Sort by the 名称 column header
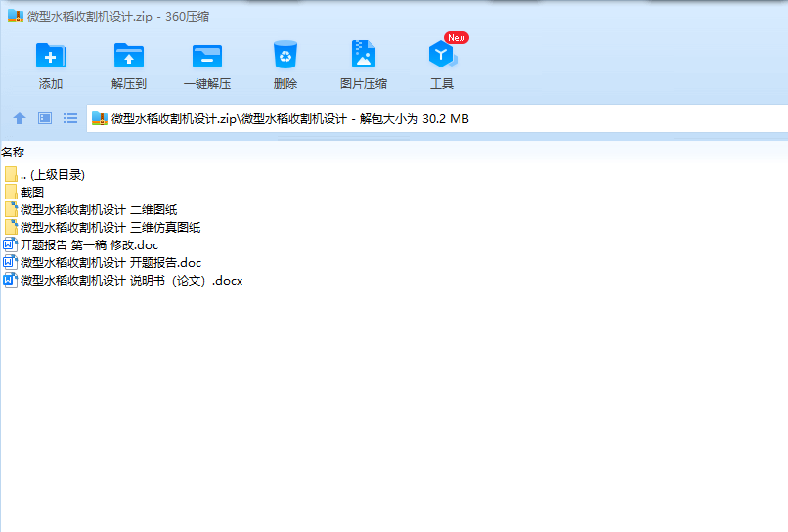 [x=13, y=152]
